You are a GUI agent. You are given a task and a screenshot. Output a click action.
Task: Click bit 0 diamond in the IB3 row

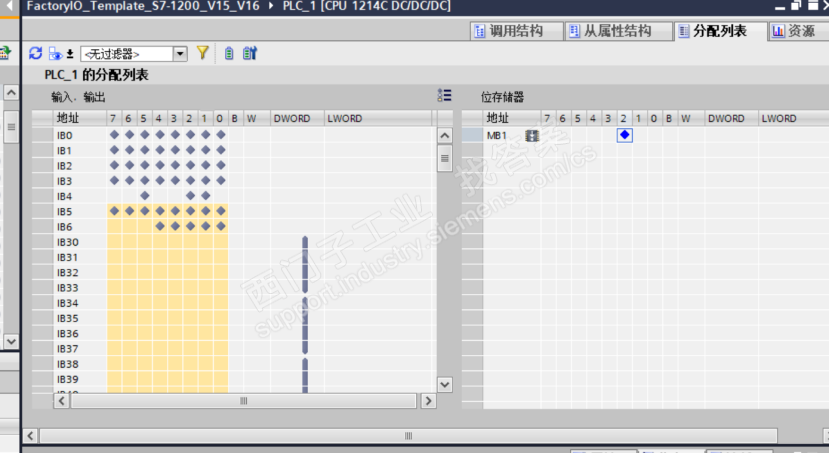click(221, 181)
